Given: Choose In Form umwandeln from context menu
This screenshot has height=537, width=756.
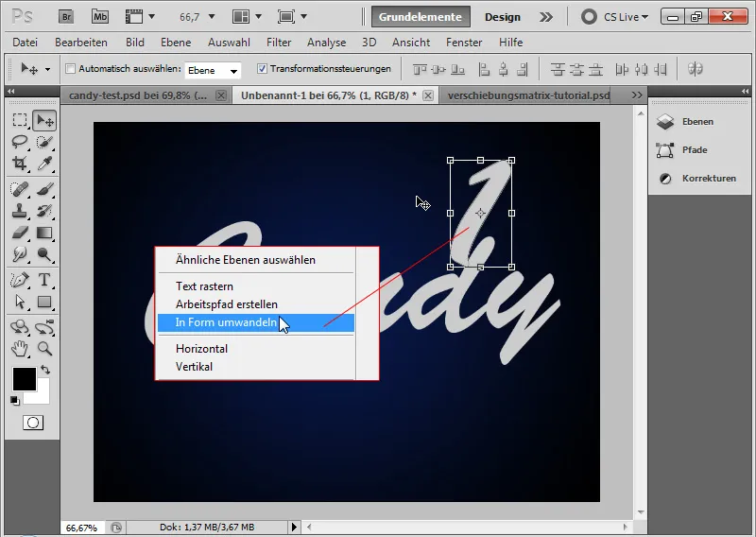Looking at the screenshot, I should click(256, 322).
